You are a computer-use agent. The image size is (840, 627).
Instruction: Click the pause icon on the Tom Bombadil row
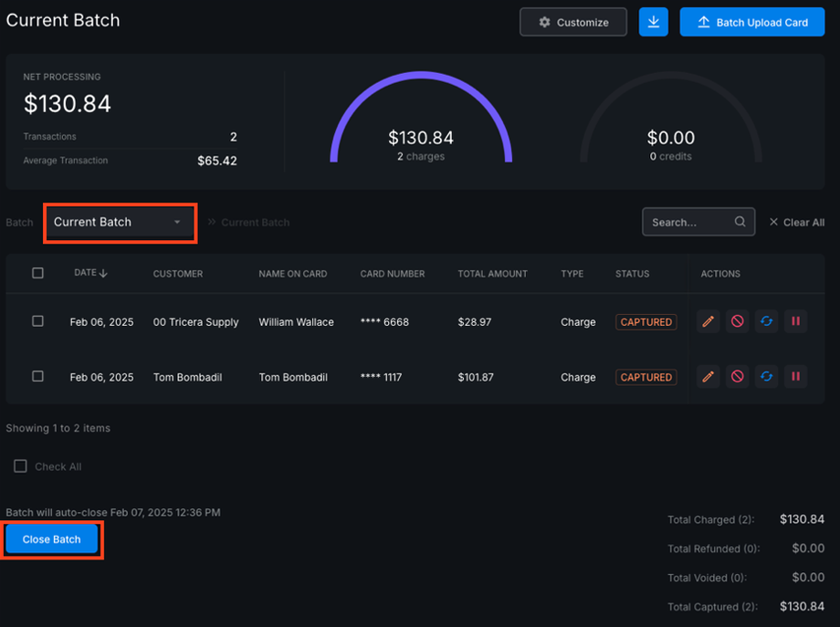(795, 377)
